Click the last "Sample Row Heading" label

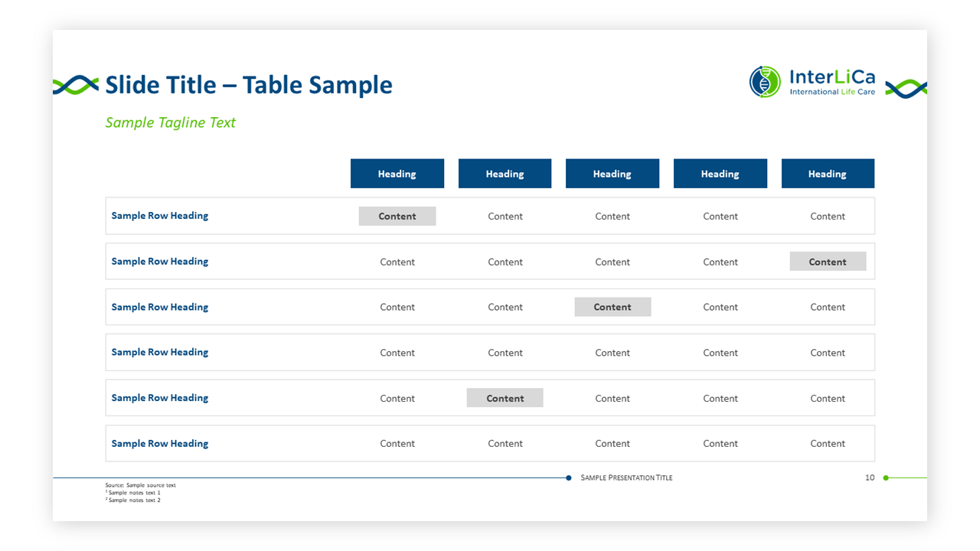160,443
